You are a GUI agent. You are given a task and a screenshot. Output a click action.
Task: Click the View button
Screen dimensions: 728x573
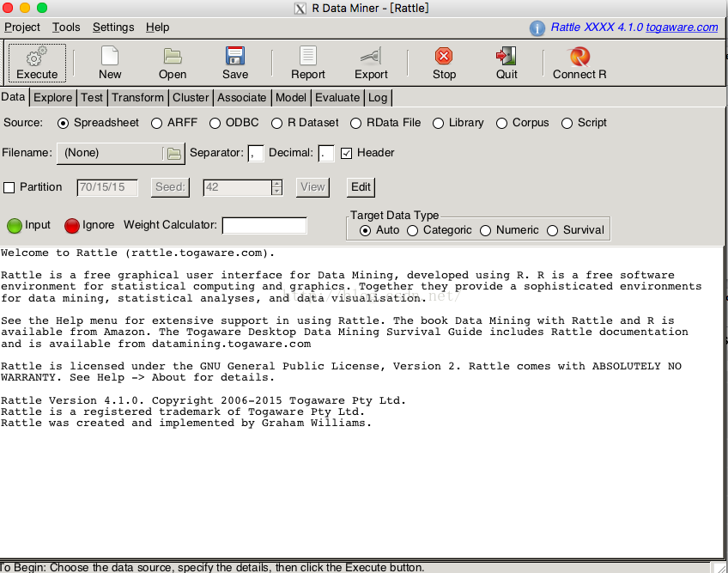[312, 187]
